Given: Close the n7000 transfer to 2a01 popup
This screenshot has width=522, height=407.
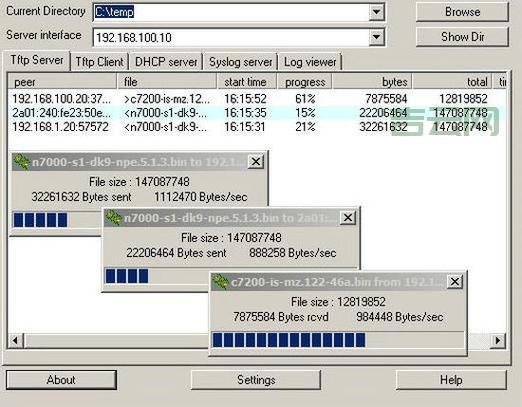Looking at the screenshot, I should [x=348, y=218].
